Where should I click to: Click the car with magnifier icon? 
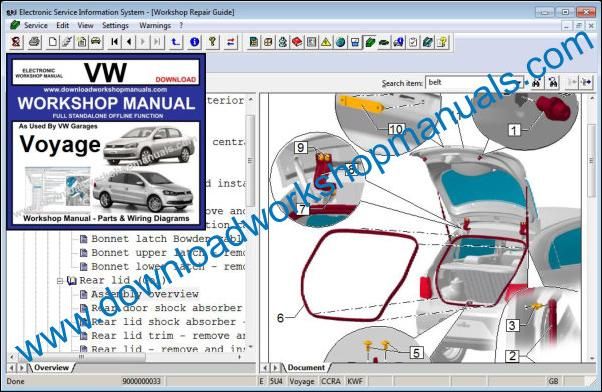tap(398, 42)
